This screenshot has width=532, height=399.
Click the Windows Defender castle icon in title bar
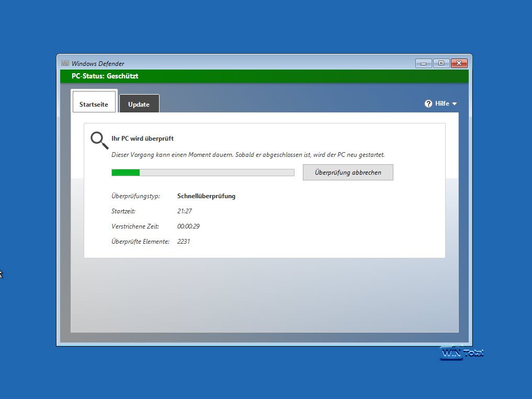(65, 63)
